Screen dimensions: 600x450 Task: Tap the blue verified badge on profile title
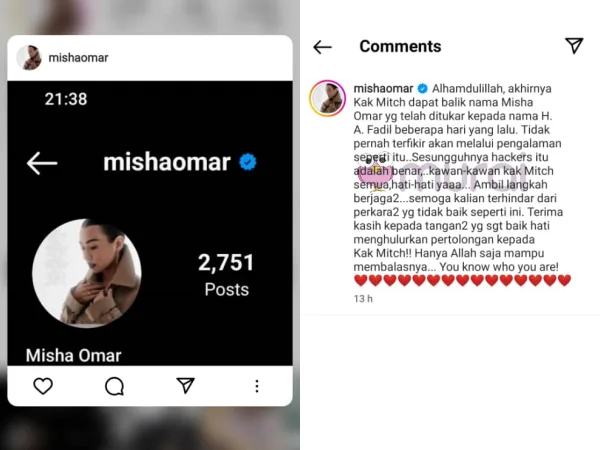248,162
